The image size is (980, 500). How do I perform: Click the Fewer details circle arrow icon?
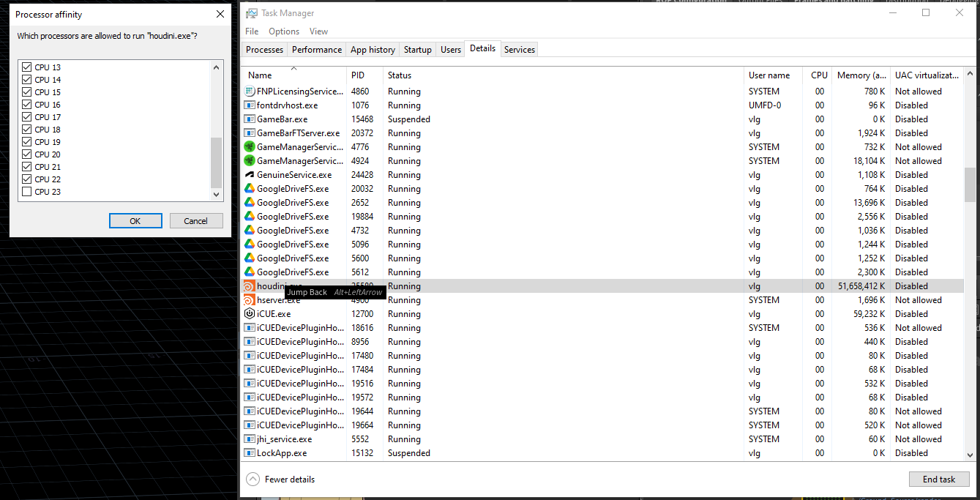[253, 480]
